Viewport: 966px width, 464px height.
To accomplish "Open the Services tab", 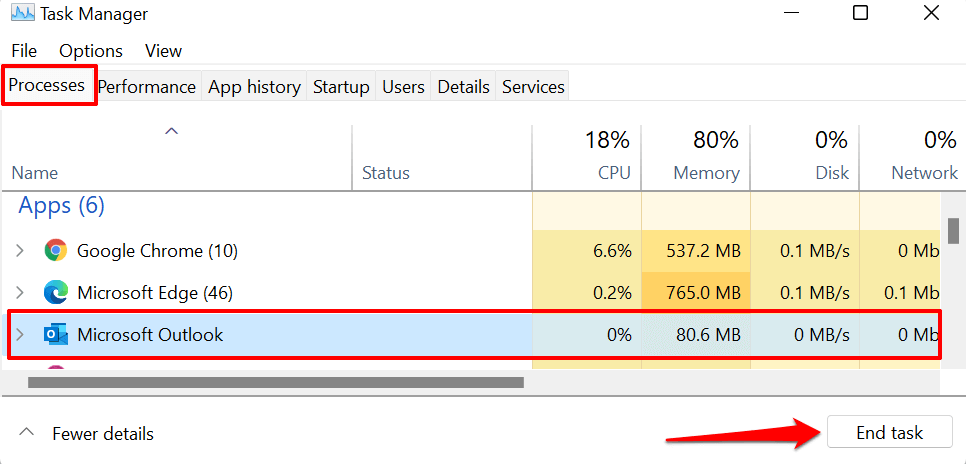I will [x=533, y=87].
